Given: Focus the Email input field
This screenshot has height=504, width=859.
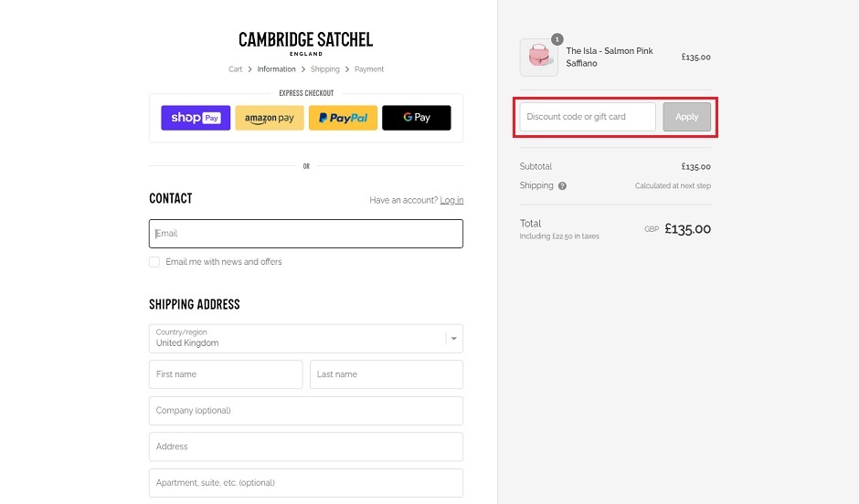Looking at the screenshot, I should click(x=306, y=234).
